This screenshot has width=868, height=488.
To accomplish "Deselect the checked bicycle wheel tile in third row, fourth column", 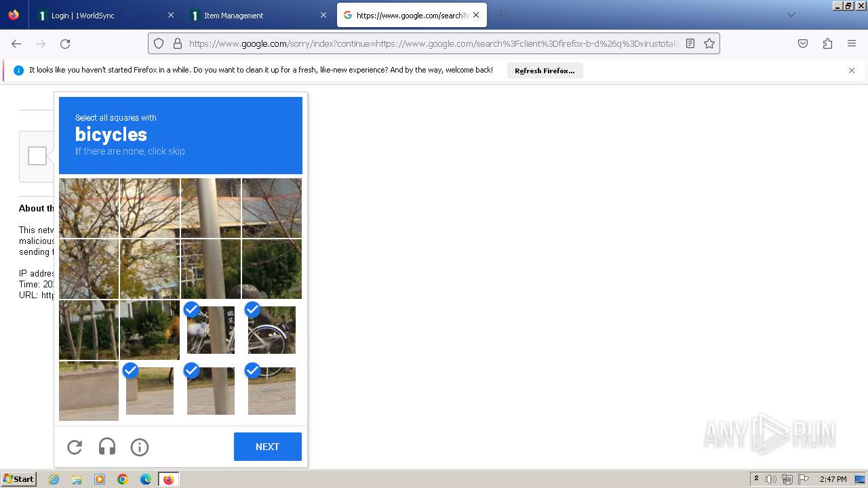I will pos(272,330).
